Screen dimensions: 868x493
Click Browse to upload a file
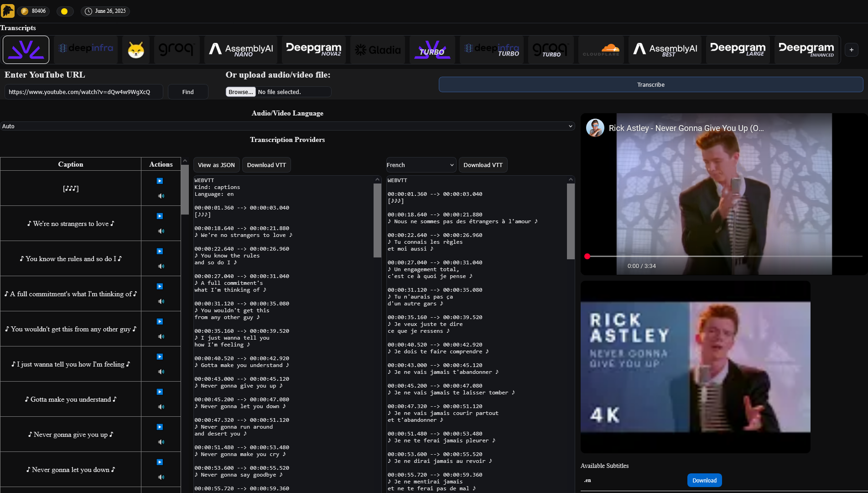(240, 92)
